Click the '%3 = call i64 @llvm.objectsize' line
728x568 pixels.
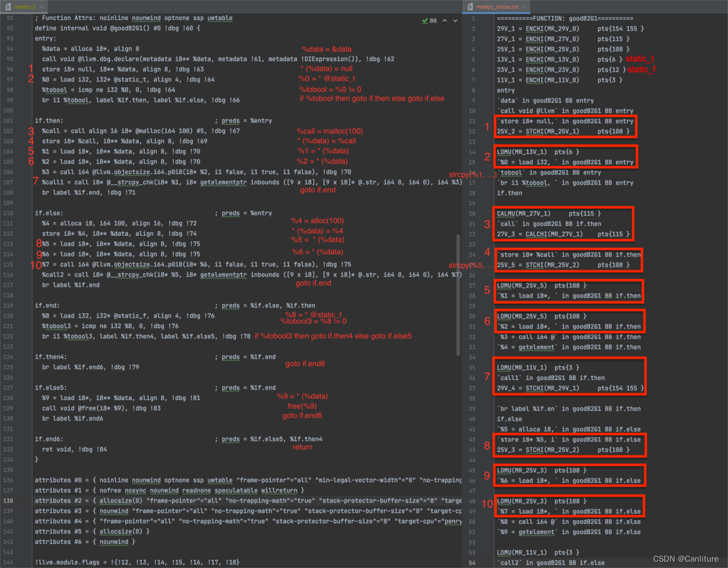[197, 172]
